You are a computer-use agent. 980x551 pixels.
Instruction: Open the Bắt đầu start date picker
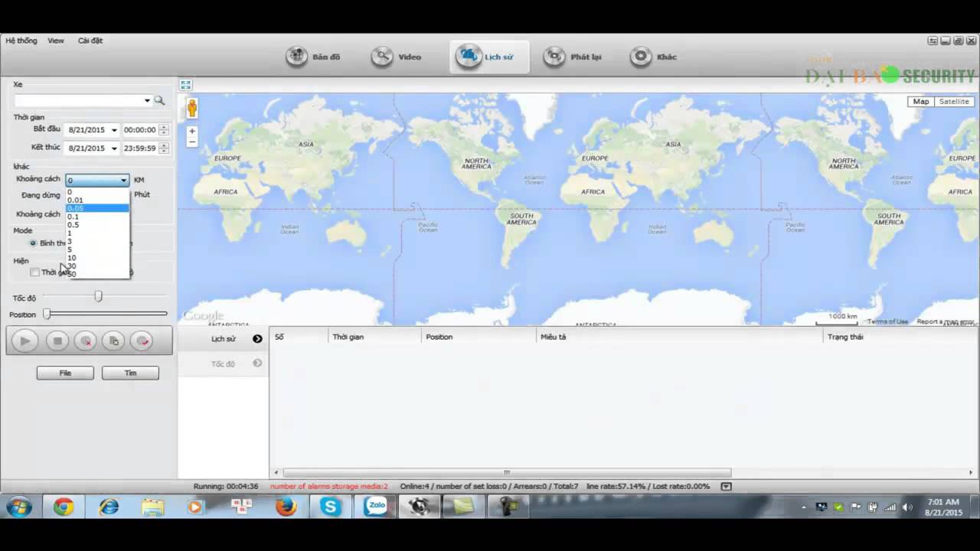click(x=114, y=130)
